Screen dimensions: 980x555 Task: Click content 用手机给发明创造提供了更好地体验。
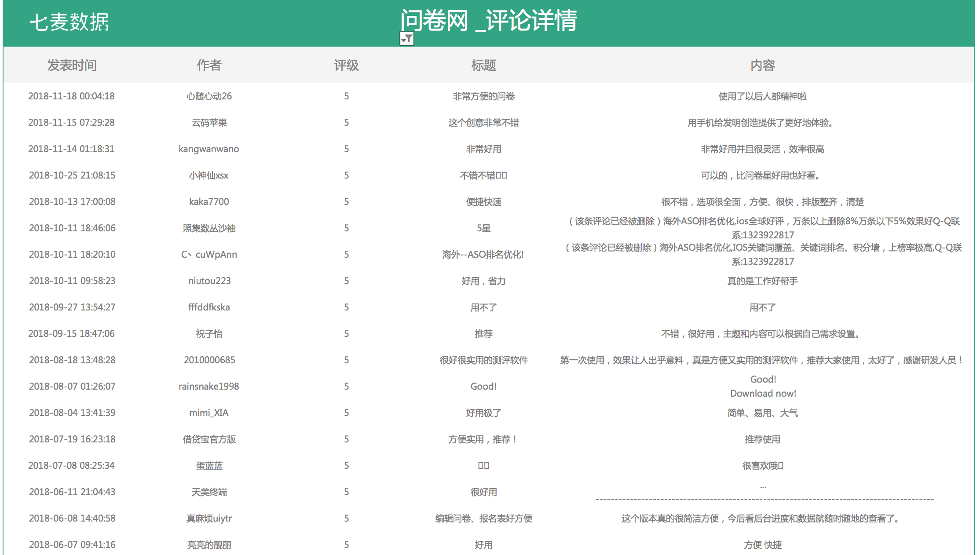coord(761,123)
